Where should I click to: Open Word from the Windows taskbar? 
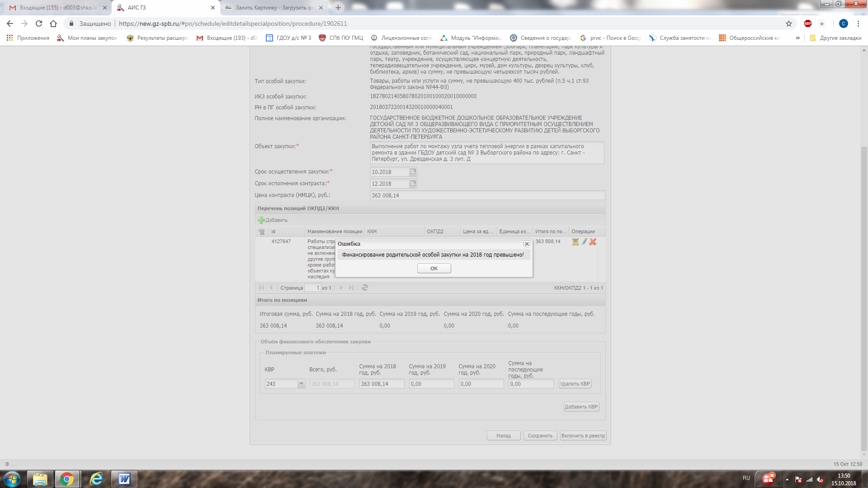click(124, 479)
